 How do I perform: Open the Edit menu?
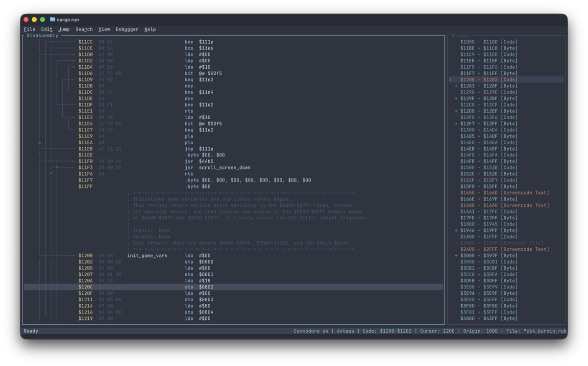pyautogui.click(x=47, y=29)
